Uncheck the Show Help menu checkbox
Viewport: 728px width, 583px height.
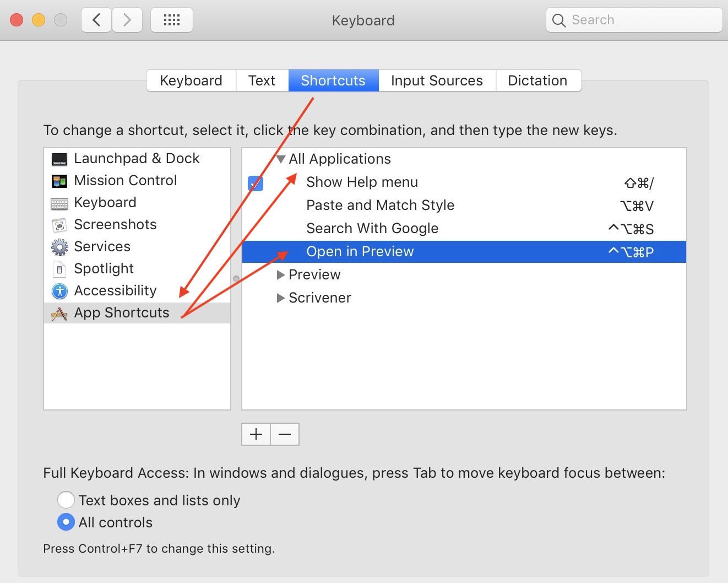256,183
